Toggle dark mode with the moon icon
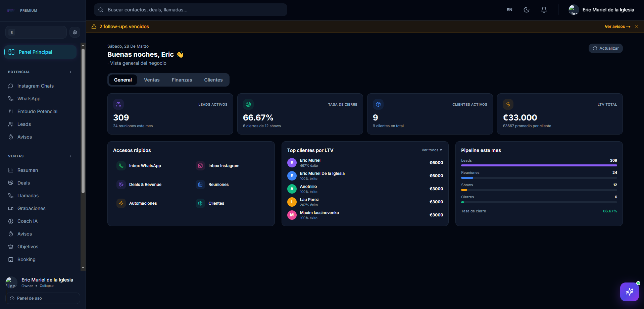Screen dimensions: 644x309 pyautogui.click(x=526, y=10)
